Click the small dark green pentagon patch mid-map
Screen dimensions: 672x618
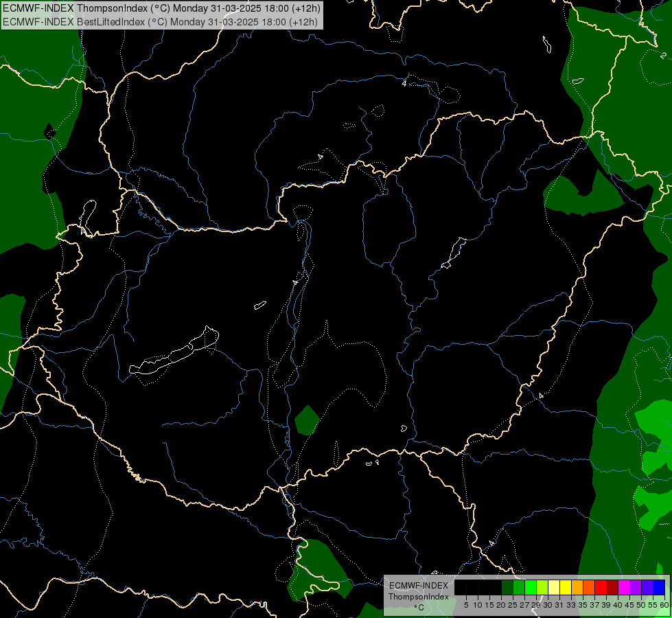click(307, 420)
